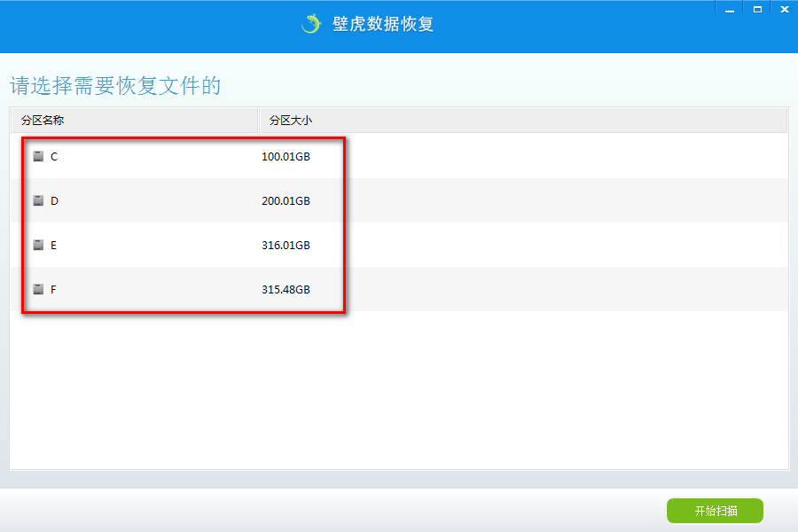Click the 100.01GB size value
This screenshot has width=798, height=532.
point(286,157)
